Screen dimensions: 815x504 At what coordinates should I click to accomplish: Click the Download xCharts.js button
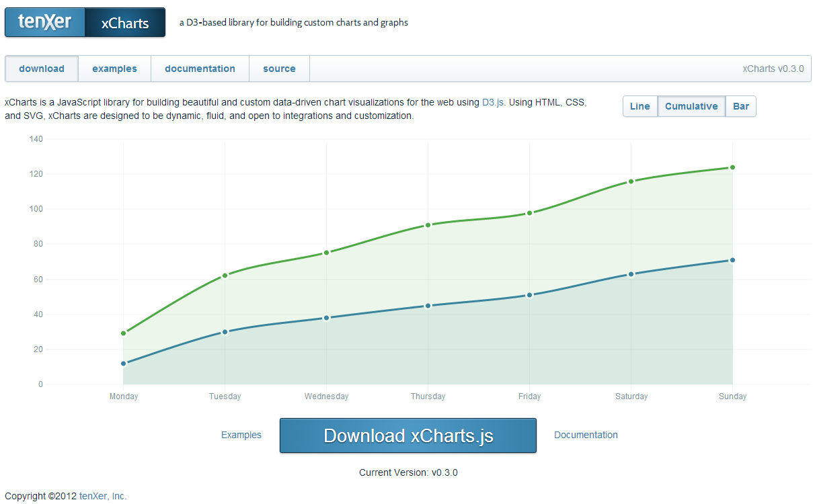pos(408,435)
